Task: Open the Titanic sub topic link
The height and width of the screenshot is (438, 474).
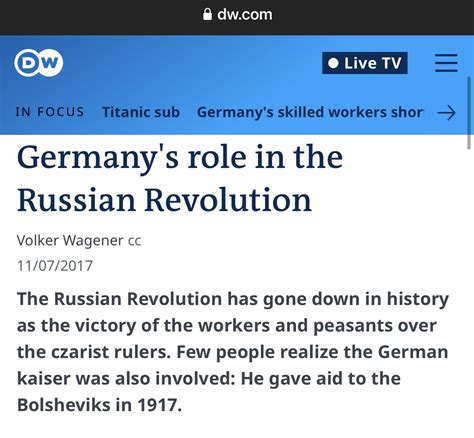Action: [141, 112]
